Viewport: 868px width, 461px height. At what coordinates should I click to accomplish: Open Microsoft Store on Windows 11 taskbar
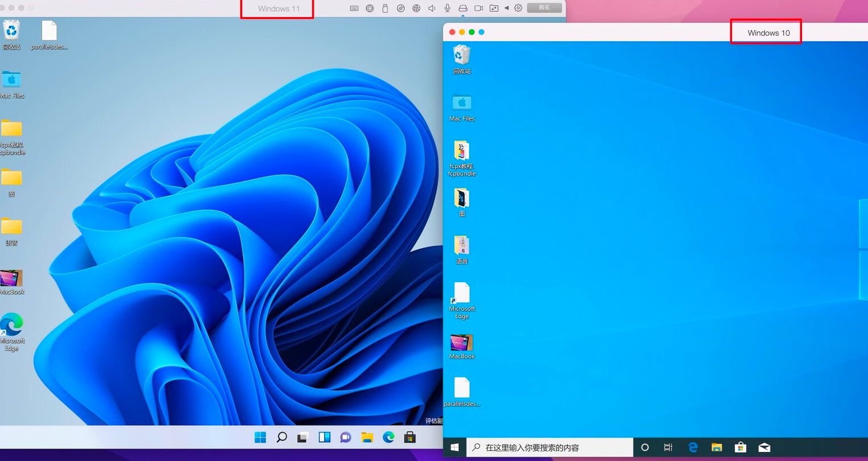coord(410,437)
